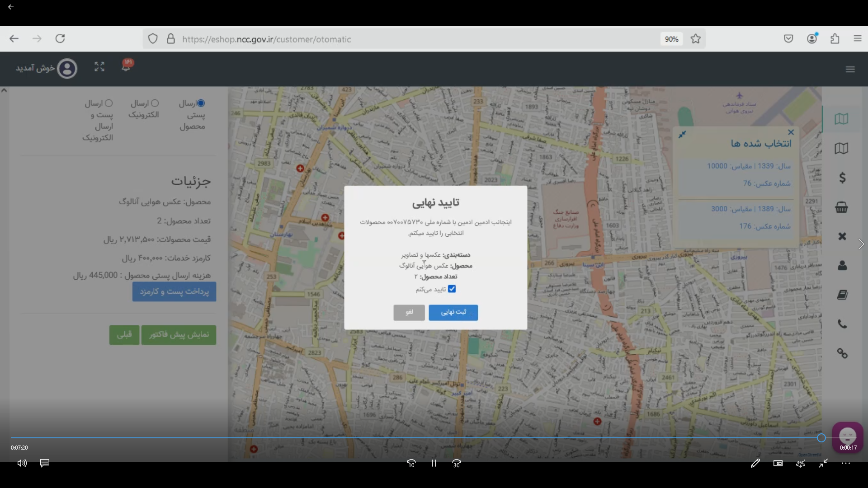Image resolution: width=868 pixels, height=488 pixels.
Task: Exit fullscreen with the diagonal arrows icon
Action: (823, 463)
